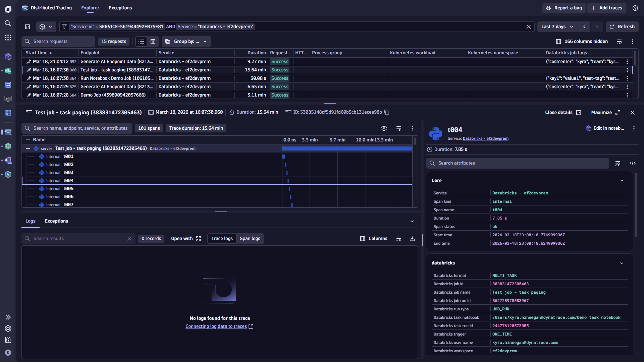
Task: Click the copy trace ID icon
Action: [x=387, y=112]
